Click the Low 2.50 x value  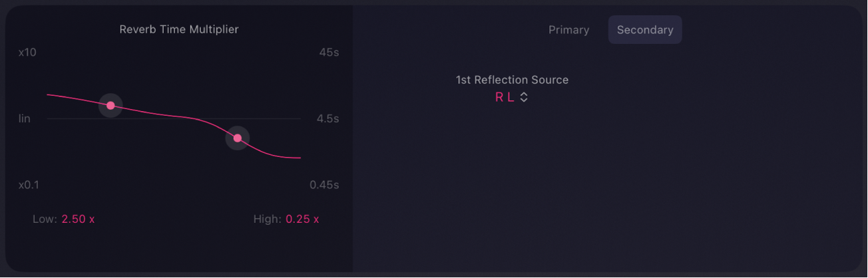(x=78, y=219)
